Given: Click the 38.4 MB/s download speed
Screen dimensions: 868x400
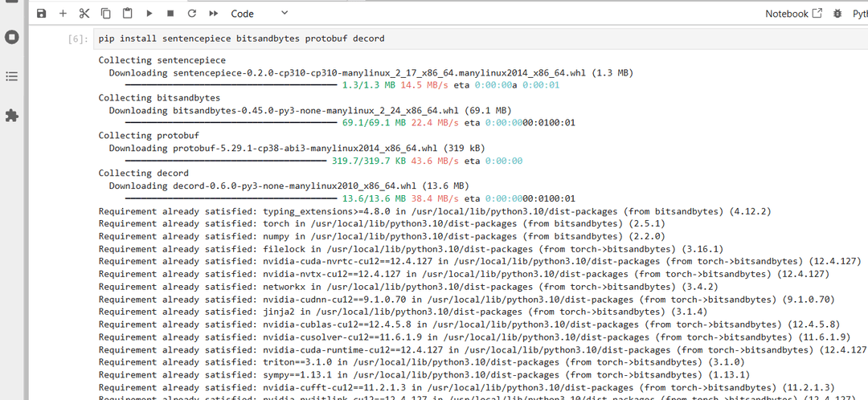Looking at the screenshot, I should (x=435, y=198).
